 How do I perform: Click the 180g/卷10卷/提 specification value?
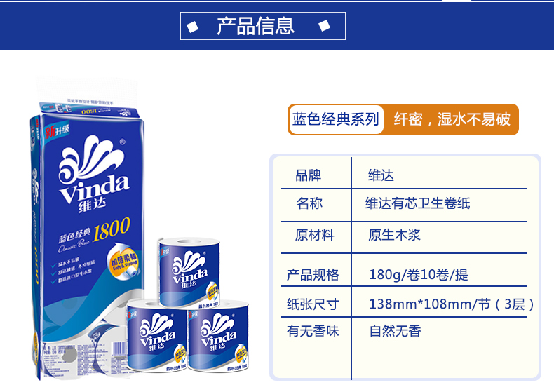pos(419,275)
